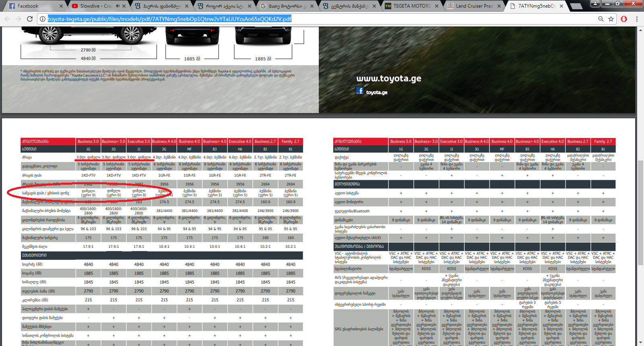Click the browser forward arrow
The image size is (644, 346).
19,19
